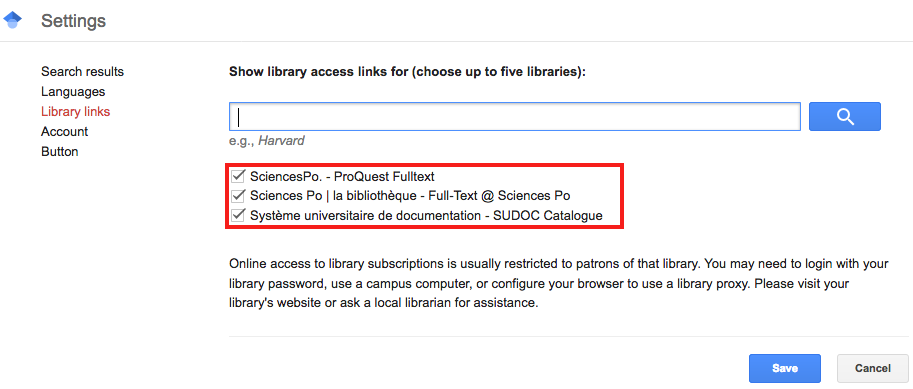The image size is (913, 389).
Task: Click the Système universitaire de documentation label
Action: click(x=426, y=215)
